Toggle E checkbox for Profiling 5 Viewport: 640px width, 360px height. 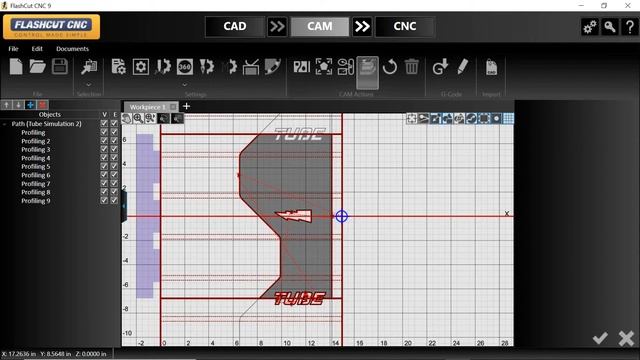[114, 166]
